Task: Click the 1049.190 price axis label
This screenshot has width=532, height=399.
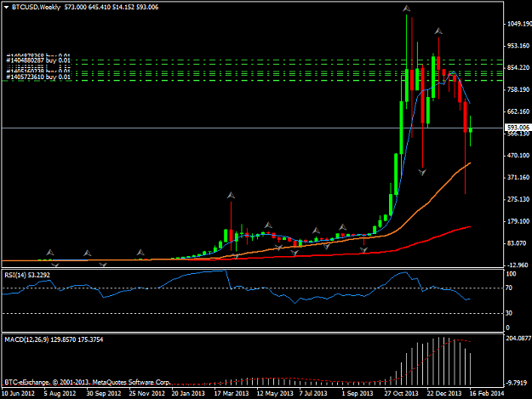Action: tap(519, 24)
